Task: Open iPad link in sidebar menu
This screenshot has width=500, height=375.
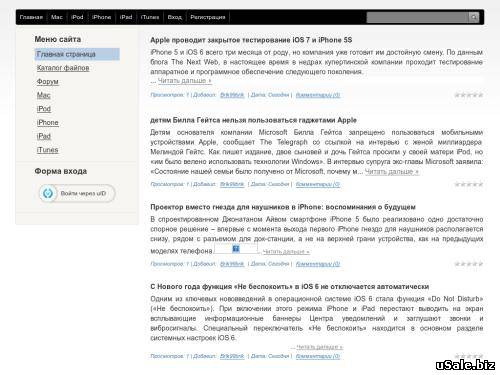Action: pyautogui.click(x=44, y=136)
